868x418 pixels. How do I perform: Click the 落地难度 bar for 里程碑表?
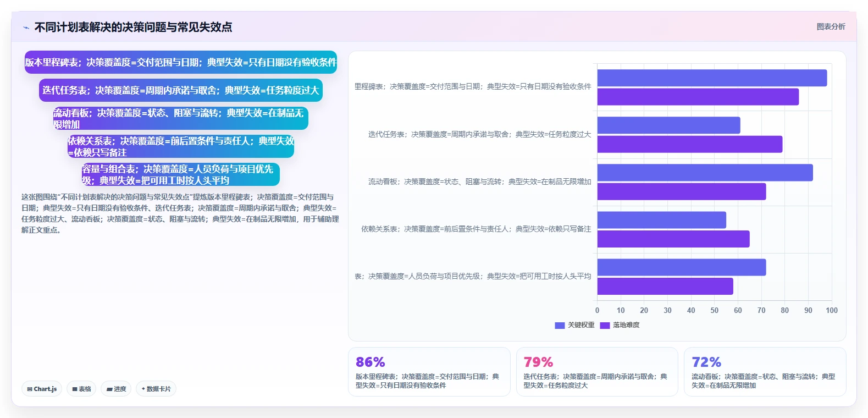pos(698,97)
